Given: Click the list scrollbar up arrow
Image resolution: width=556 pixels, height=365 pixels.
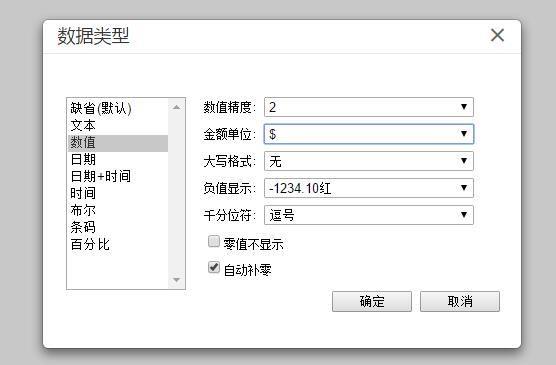Looking at the screenshot, I should pyautogui.click(x=177, y=107).
